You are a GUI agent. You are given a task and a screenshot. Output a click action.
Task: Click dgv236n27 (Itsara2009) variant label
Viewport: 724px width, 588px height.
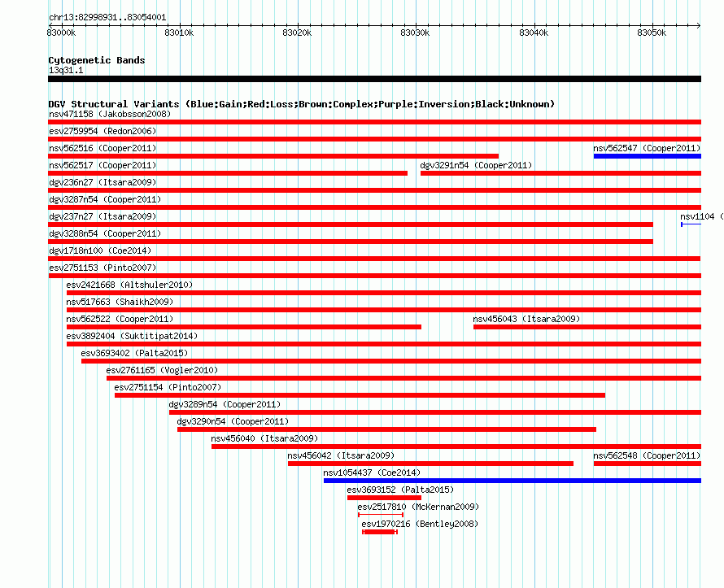coord(102,182)
